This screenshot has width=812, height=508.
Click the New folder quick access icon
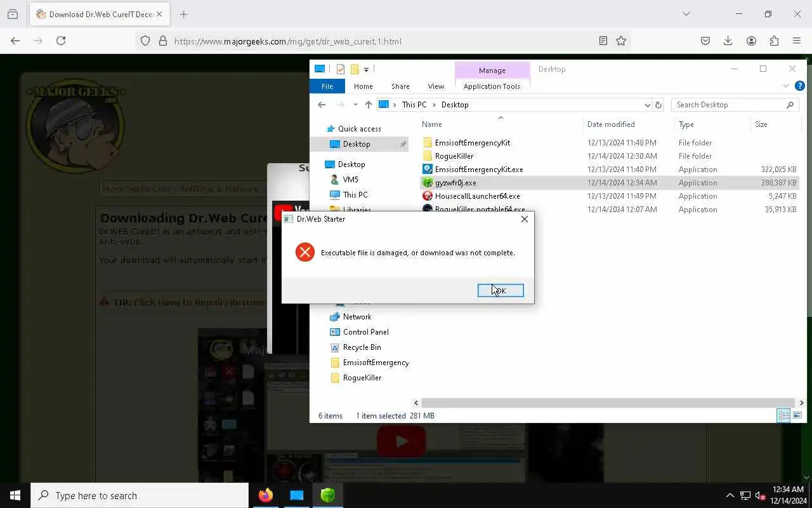tap(355, 69)
